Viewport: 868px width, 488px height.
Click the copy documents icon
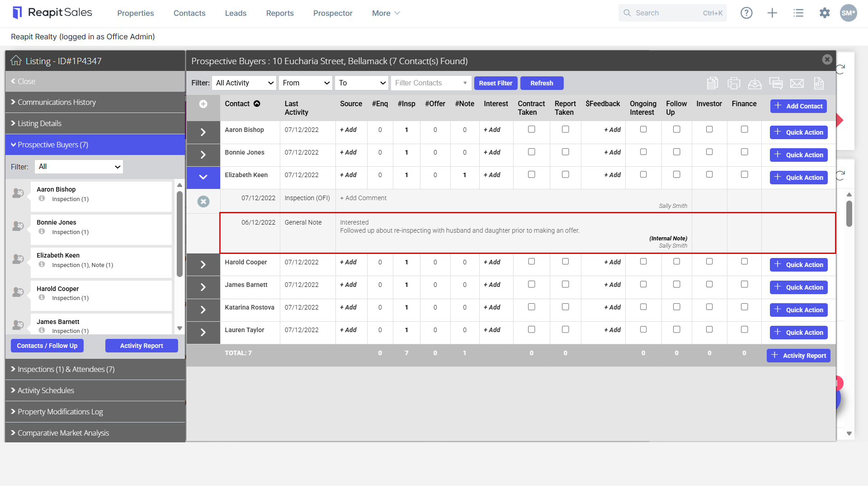[712, 83]
